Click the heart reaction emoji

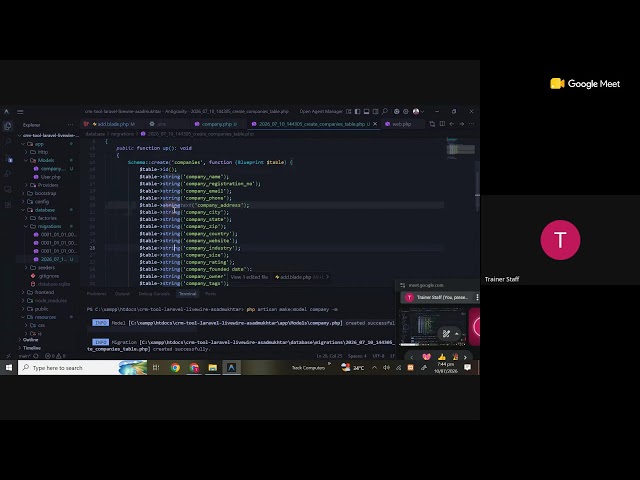pyautogui.click(x=427, y=357)
